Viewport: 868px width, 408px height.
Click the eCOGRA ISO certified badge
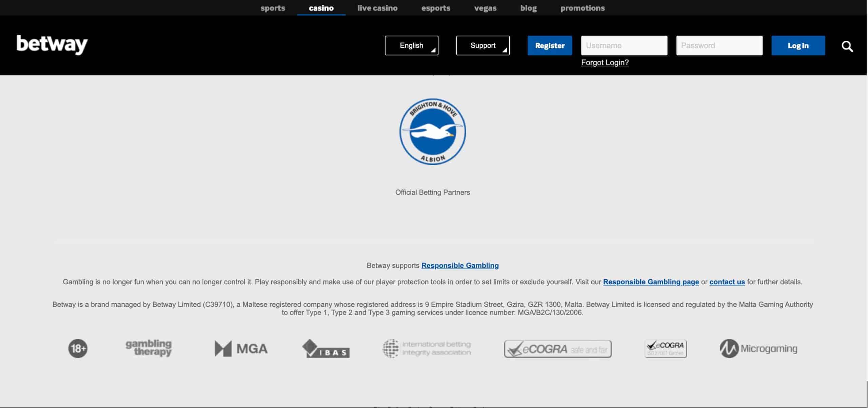point(666,349)
